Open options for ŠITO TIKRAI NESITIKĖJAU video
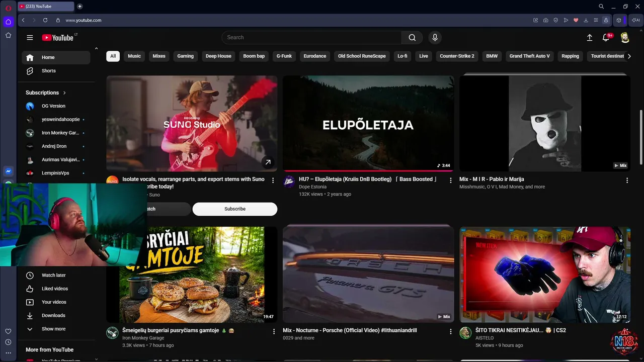644x362 pixels. click(x=627, y=331)
